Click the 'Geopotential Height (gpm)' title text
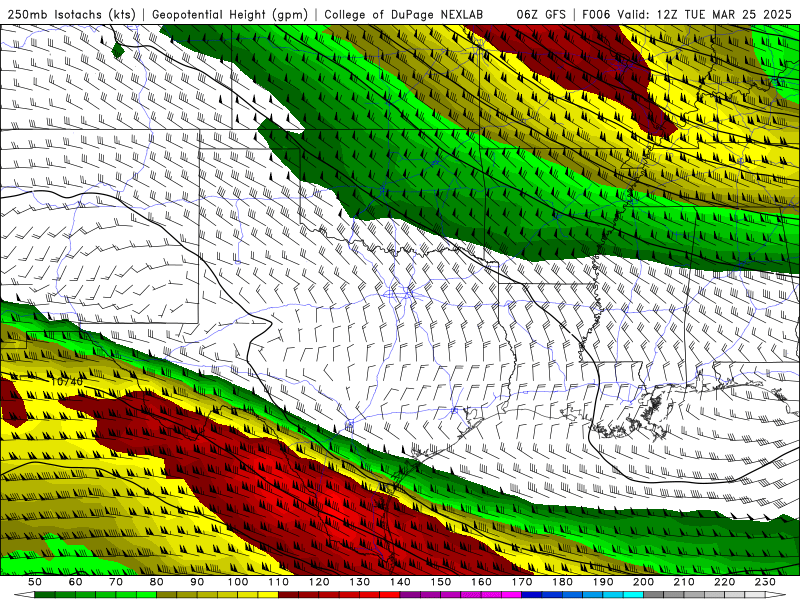The width and height of the screenshot is (800, 600). click(230, 15)
